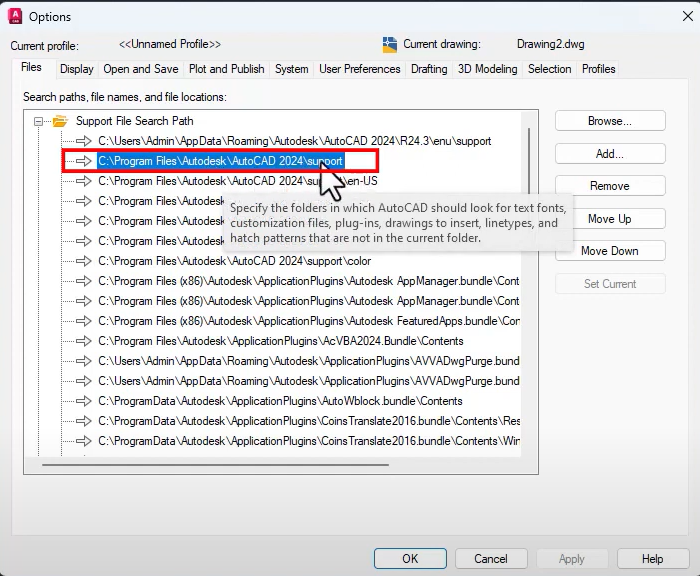Select the Drafting tab
This screenshot has height=576, width=700.
pyautogui.click(x=429, y=69)
